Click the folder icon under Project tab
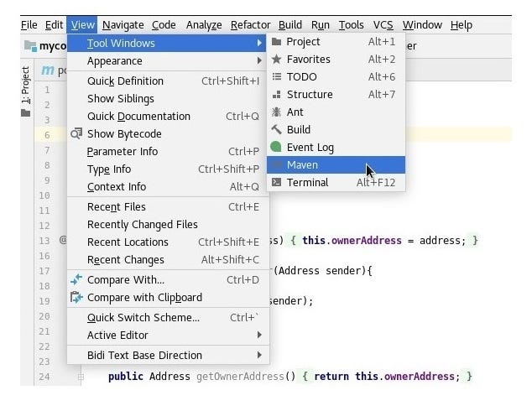This screenshot has width=532, height=406. 26,113
